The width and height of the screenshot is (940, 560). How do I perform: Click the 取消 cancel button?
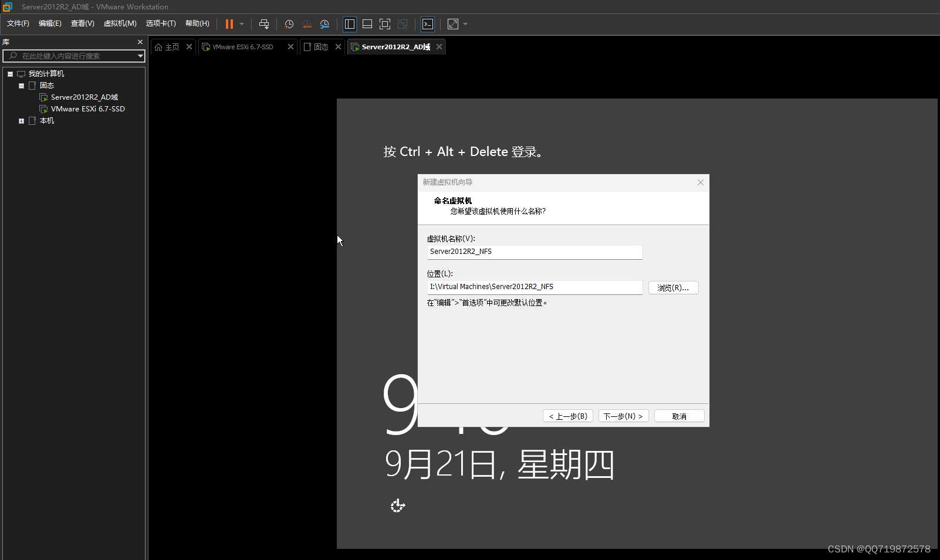click(679, 416)
